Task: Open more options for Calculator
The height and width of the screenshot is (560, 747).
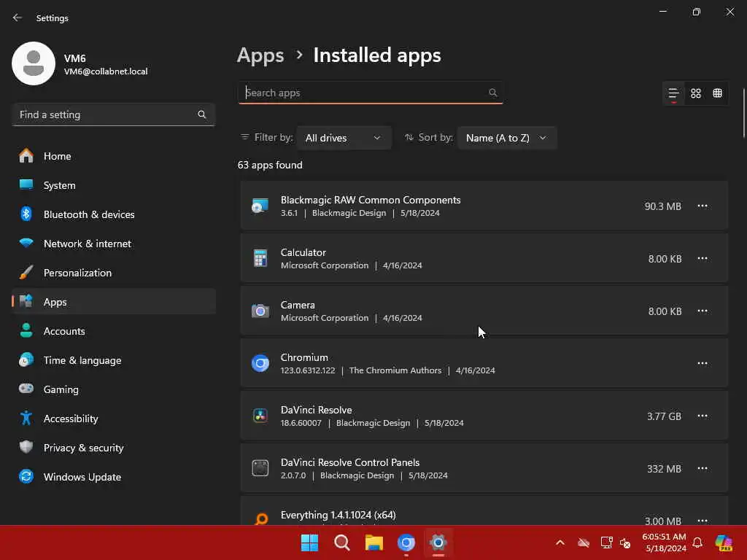Action: tap(703, 258)
